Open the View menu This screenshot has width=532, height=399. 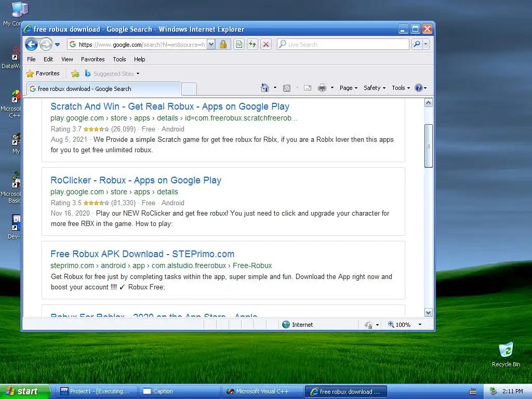(x=67, y=59)
